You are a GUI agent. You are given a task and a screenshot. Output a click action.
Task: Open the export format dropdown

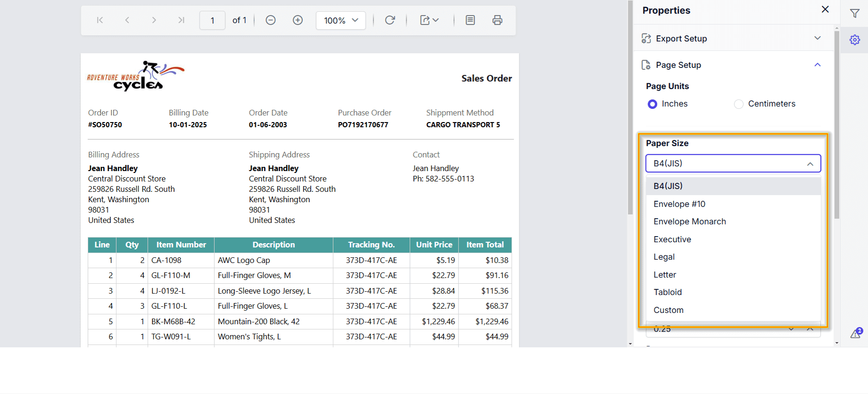429,20
